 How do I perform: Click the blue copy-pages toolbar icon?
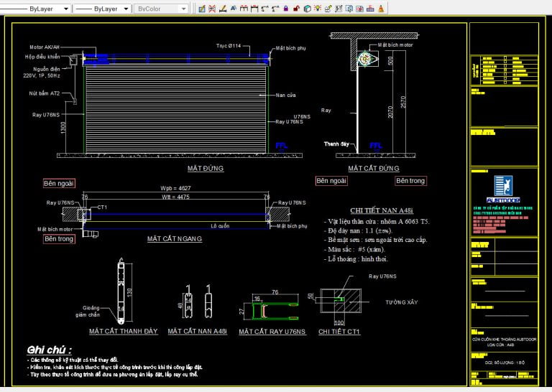[349, 9]
